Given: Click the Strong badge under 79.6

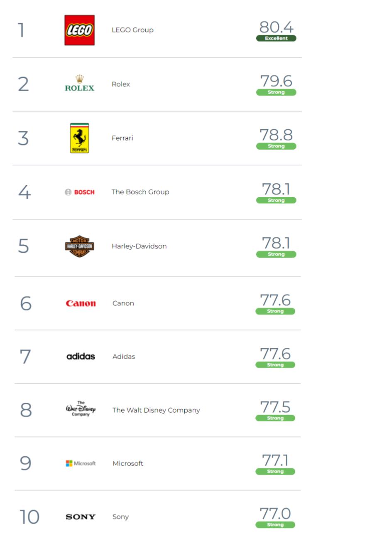Looking at the screenshot, I should (276, 92).
